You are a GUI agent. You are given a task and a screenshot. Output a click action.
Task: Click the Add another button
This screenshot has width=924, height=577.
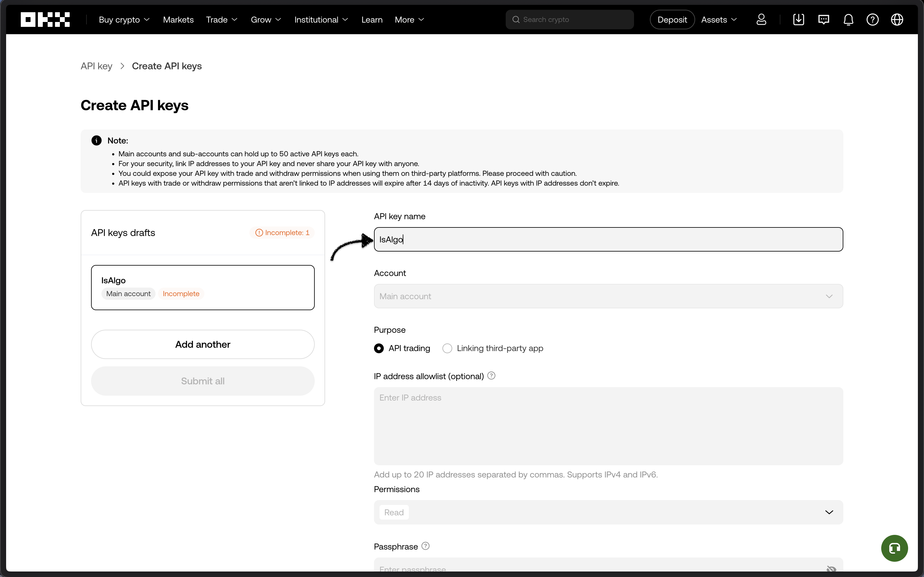[x=203, y=344]
